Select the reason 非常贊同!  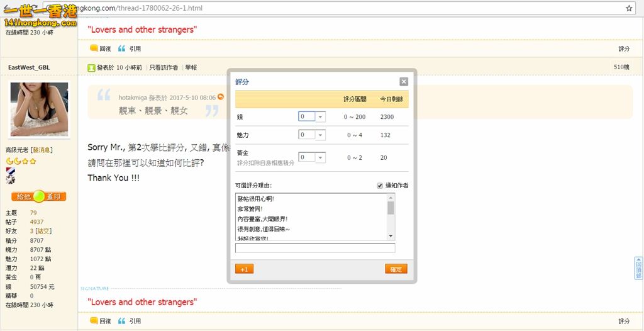(x=250, y=209)
